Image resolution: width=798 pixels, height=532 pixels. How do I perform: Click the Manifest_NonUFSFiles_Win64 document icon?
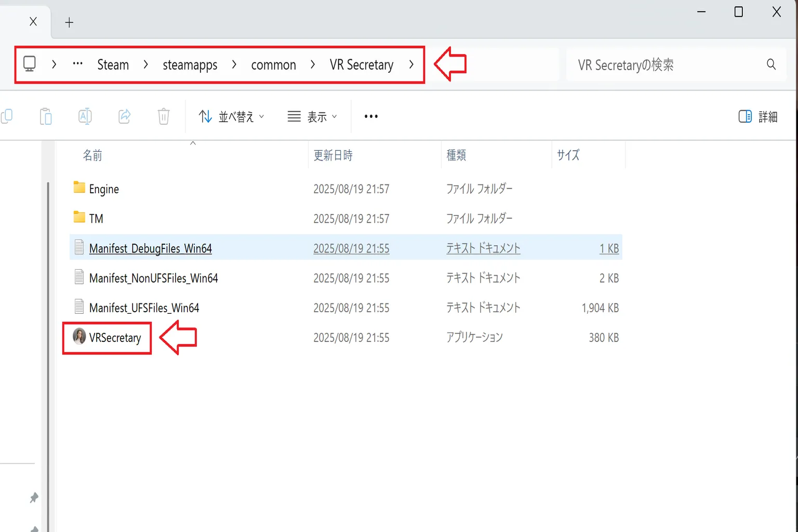pos(79,276)
